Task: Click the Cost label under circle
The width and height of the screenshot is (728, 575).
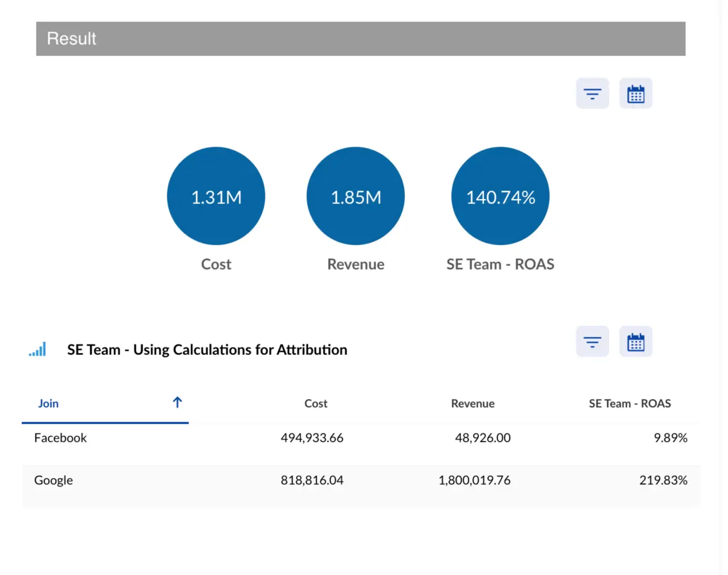Action: [216, 264]
